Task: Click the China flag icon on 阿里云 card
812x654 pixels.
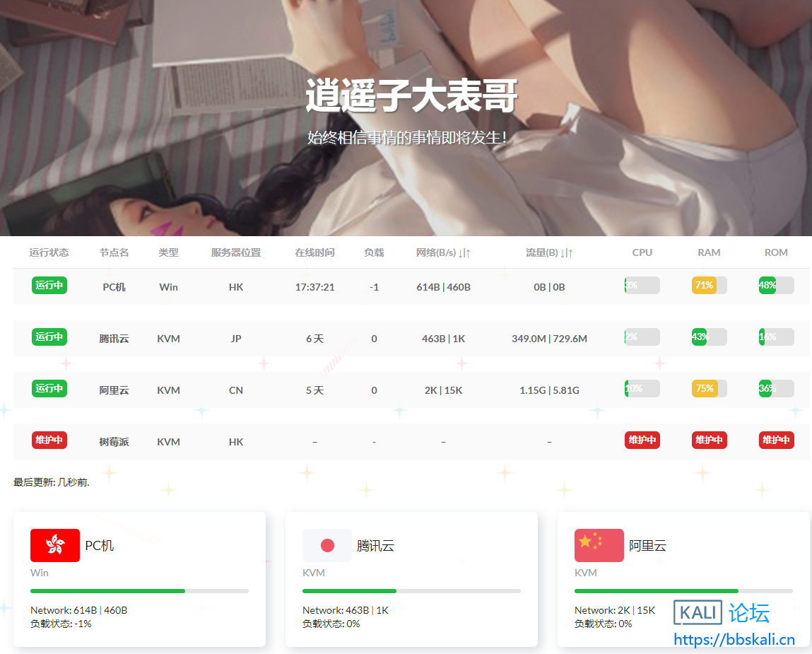Action: 599,545
